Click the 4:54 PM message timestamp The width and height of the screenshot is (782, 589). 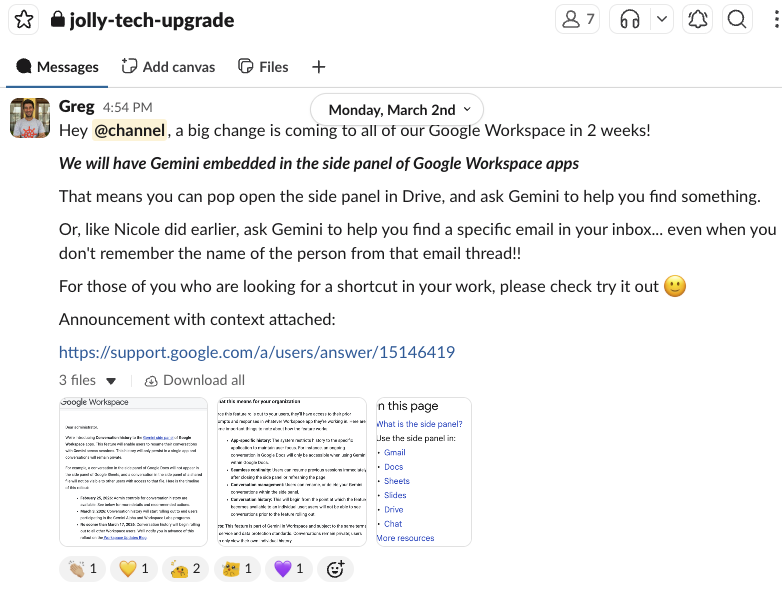tap(128, 107)
